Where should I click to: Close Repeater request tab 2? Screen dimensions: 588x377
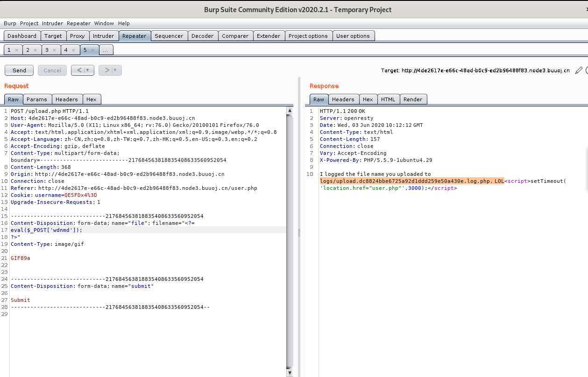[x=35, y=50]
